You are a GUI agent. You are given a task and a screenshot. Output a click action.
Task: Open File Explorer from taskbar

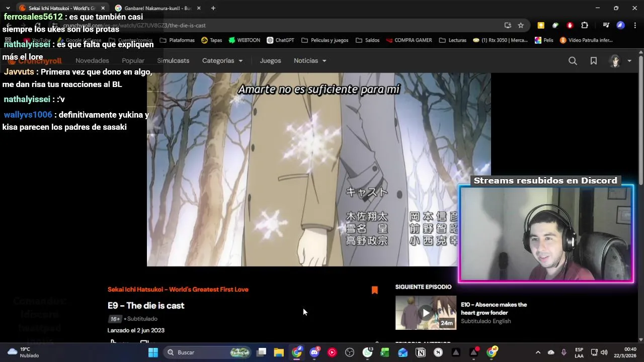coord(279,352)
